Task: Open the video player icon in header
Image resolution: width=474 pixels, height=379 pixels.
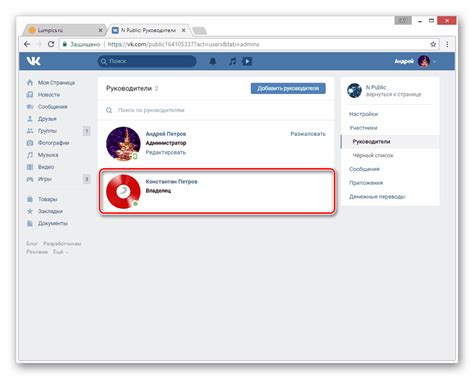Action: tap(247, 61)
